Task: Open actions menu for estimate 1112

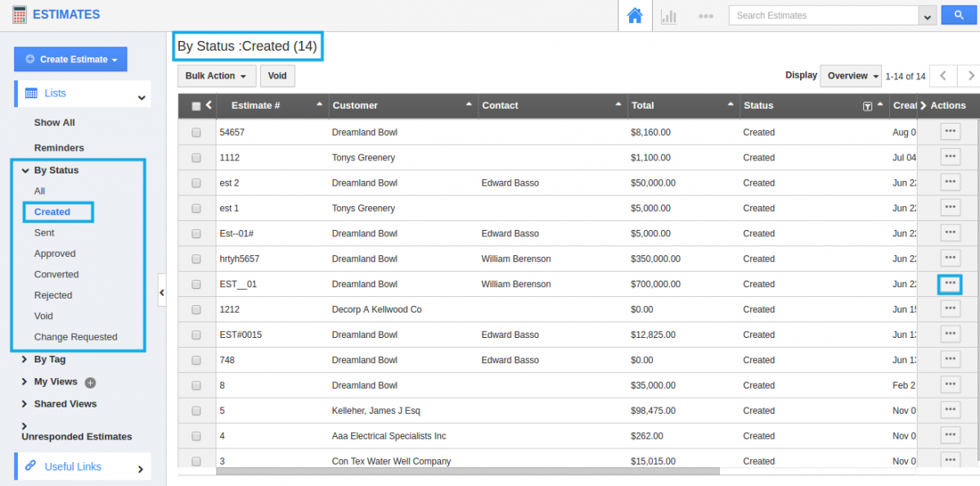Action: (x=950, y=156)
